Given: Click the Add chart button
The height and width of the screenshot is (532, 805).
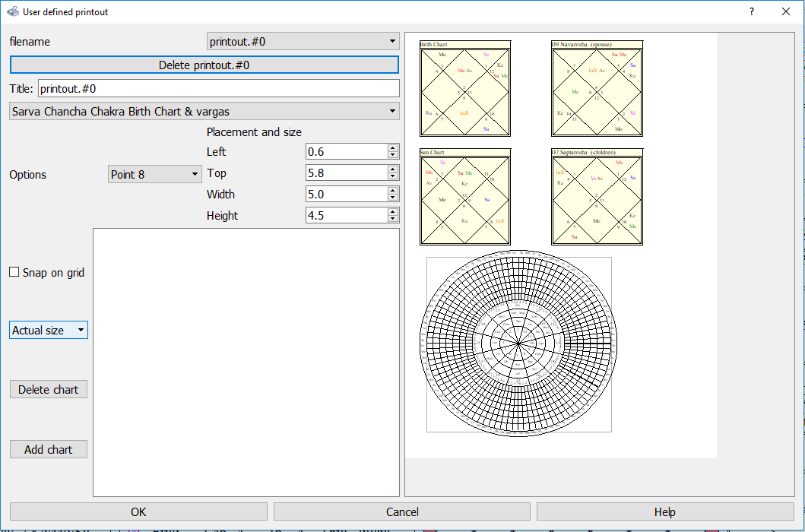Looking at the screenshot, I should pos(48,449).
